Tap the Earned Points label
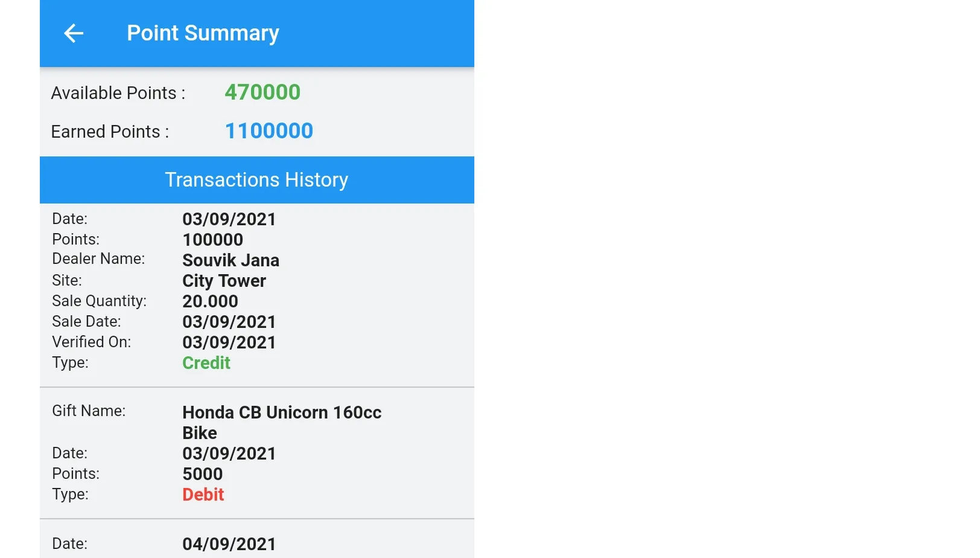The height and width of the screenshot is (558, 980). [x=109, y=131]
